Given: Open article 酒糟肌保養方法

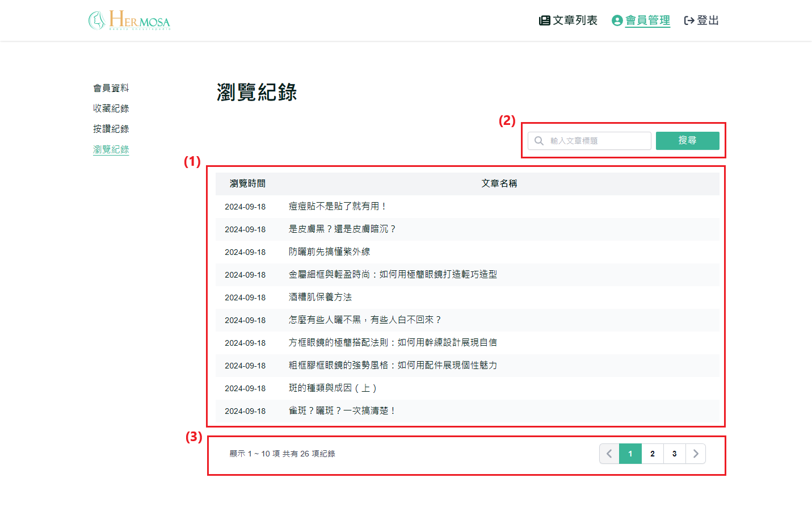Looking at the screenshot, I should tap(320, 297).
